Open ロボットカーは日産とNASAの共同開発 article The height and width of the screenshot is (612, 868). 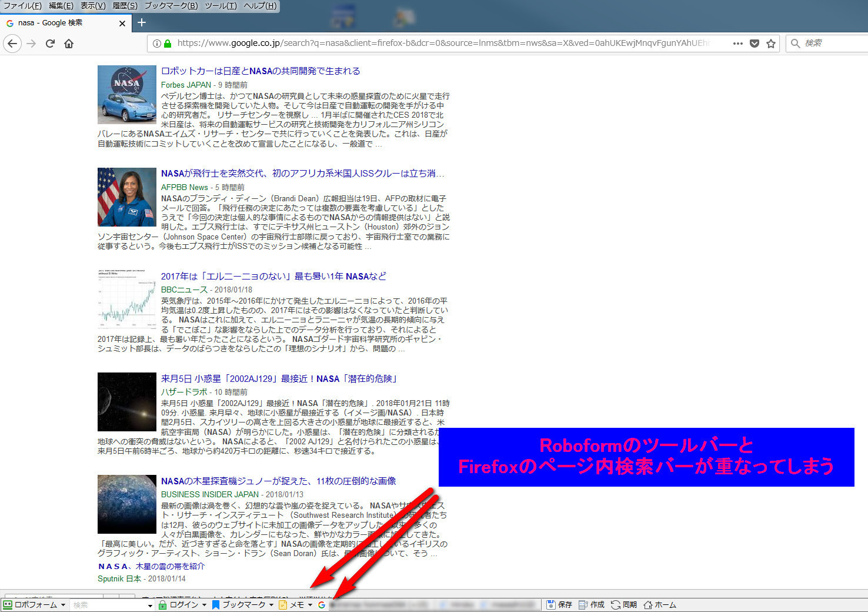coord(261,71)
